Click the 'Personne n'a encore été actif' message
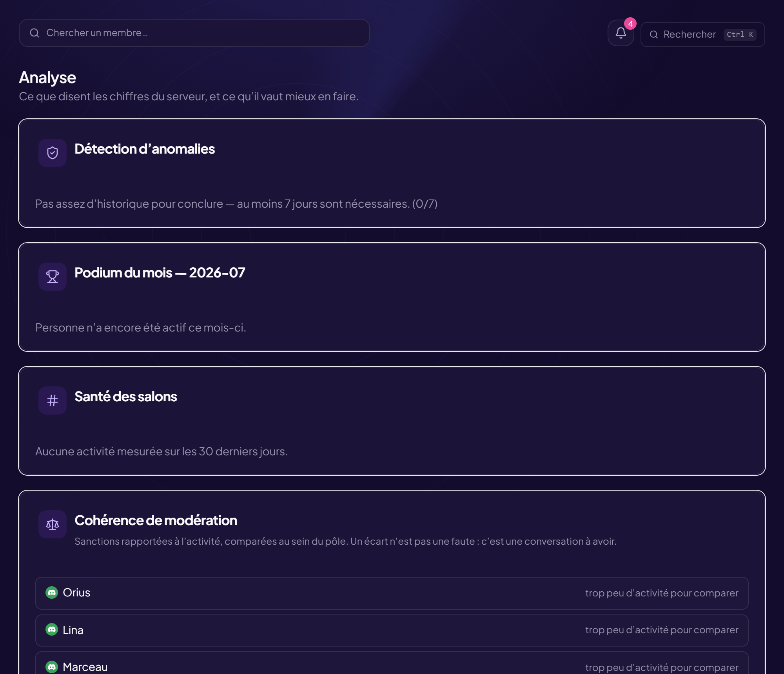Image resolution: width=784 pixels, height=674 pixels. pyautogui.click(x=141, y=328)
